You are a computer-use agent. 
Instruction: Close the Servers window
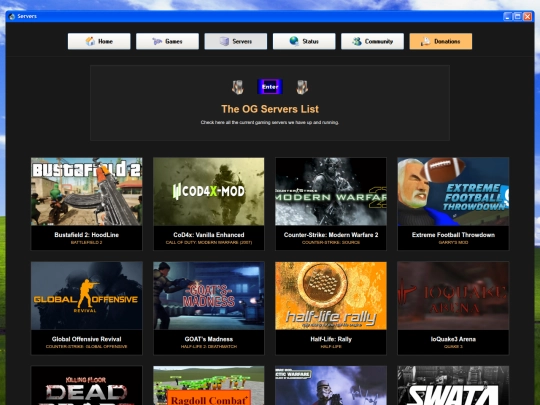coord(528,17)
